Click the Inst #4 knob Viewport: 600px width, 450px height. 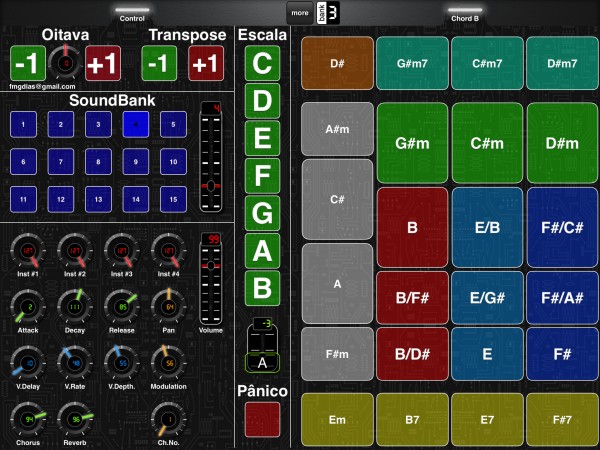click(169, 251)
